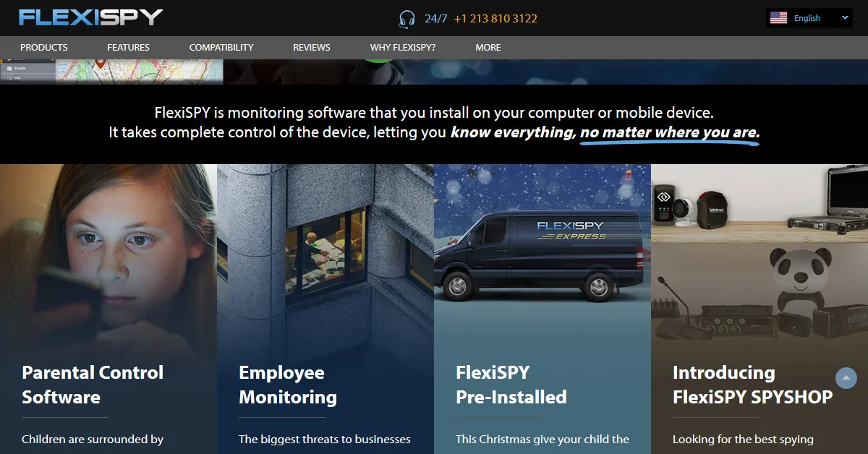Viewport: 868px width, 454px height.
Task: Open the Why FlexiSPY? menu
Action: click(x=403, y=48)
